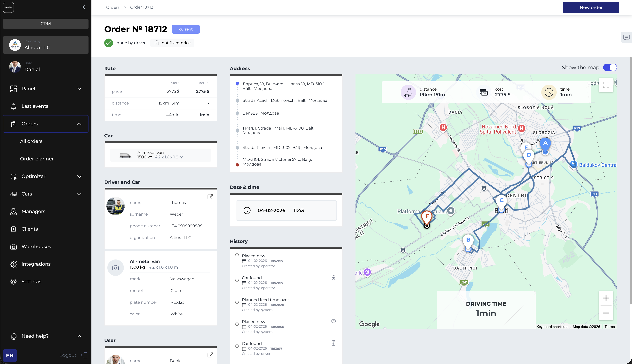Open the chat comments icon
The height and width of the screenshot is (364, 632).
[x=626, y=37]
